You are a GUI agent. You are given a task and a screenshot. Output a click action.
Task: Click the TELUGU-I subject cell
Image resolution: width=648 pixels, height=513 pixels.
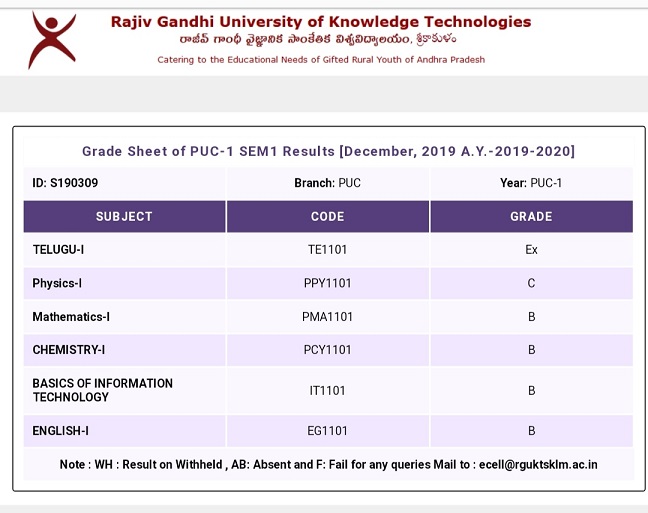pos(124,250)
